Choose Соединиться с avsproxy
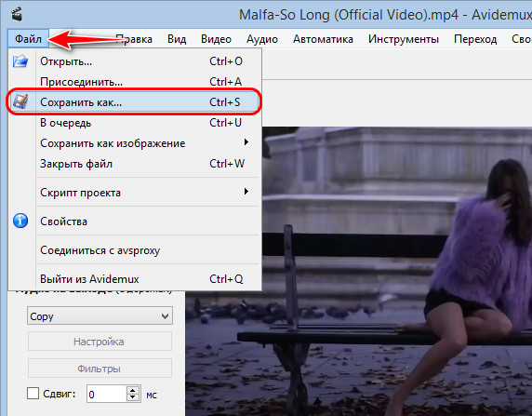Viewport: 532px width, 416px height. click(x=135, y=250)
